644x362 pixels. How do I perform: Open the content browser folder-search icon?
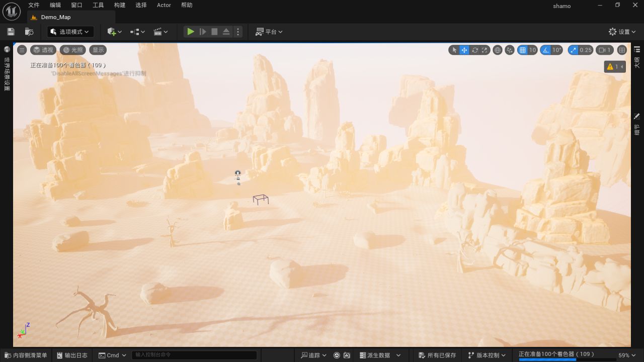click(29, 32)
